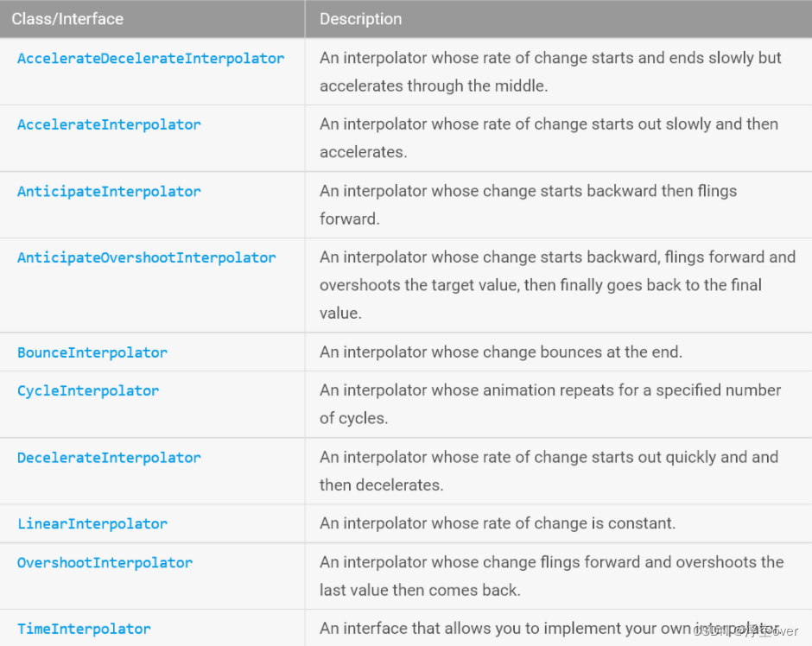Click the AccelerateInterpolator class link
This screenshot has width=812, height=646.
(x=109, y=124)
